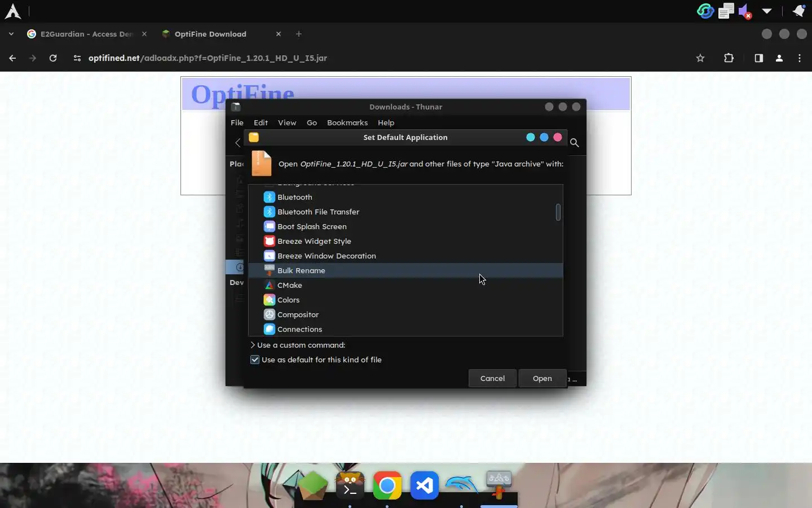
Task: Close the E2Guardian tab
Action: [144, 34]
